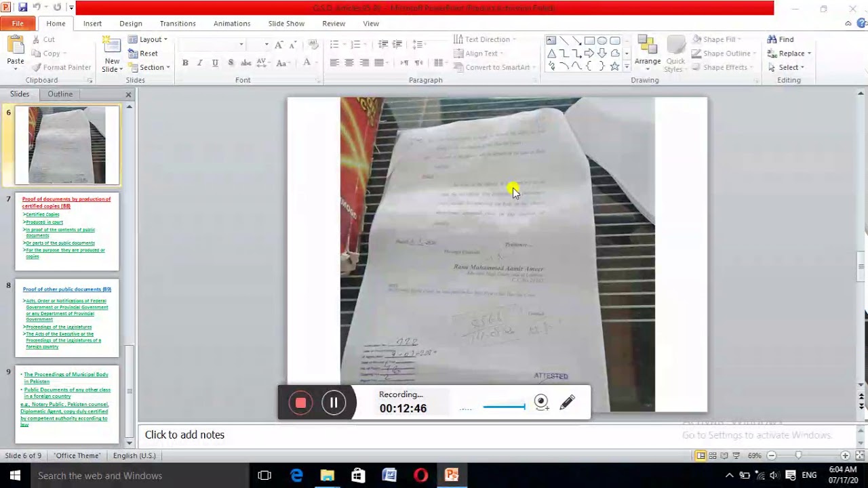Open PowerPoint Help question mark

pyautogui.click(x=861, y=23)
